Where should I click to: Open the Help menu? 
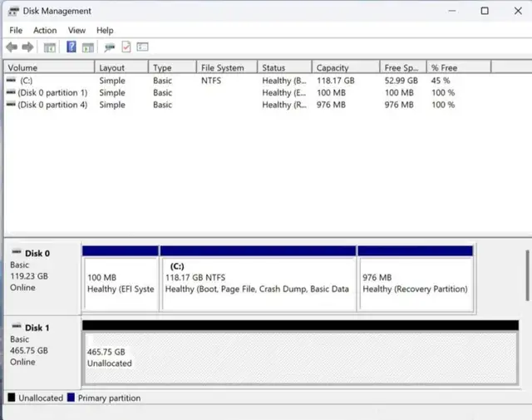click(105, 30)
